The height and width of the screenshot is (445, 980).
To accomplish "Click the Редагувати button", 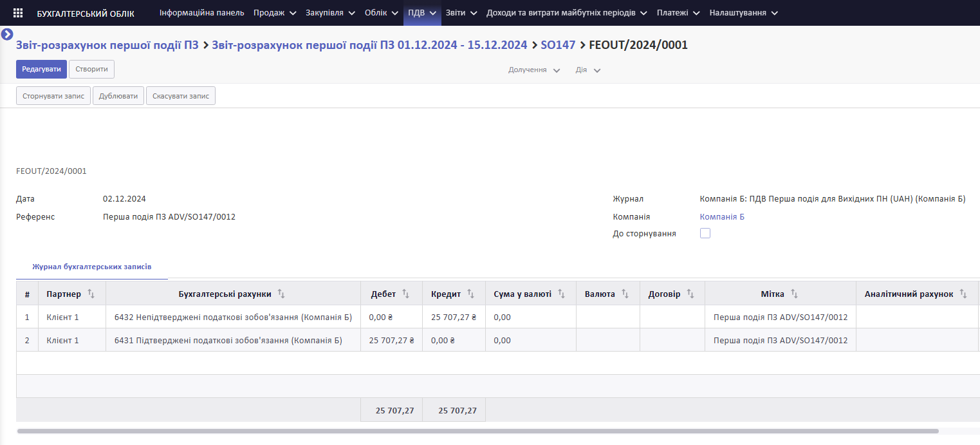I will (41, 69).
